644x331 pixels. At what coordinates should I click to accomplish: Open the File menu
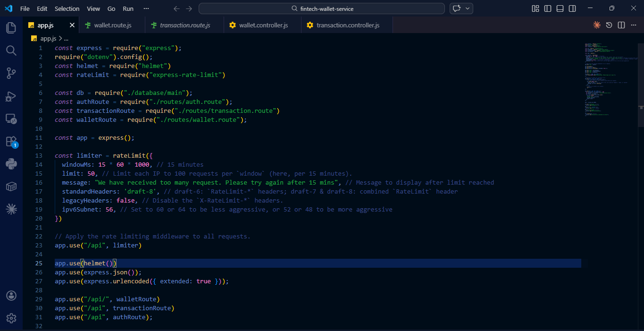tap(25, 8)
